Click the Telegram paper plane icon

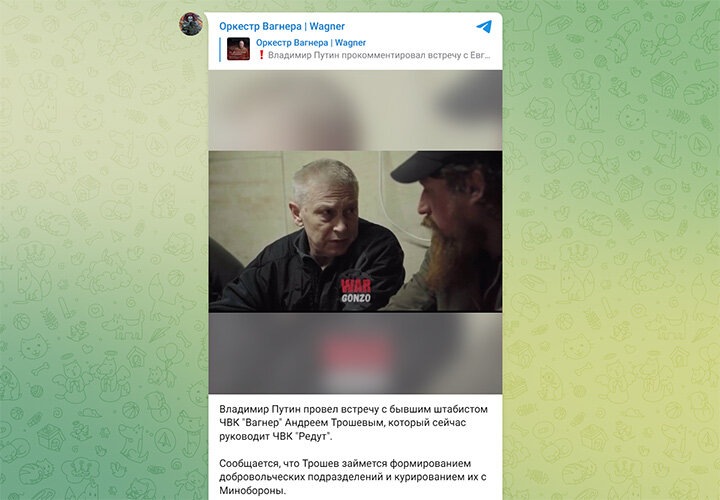pos(484,27)
